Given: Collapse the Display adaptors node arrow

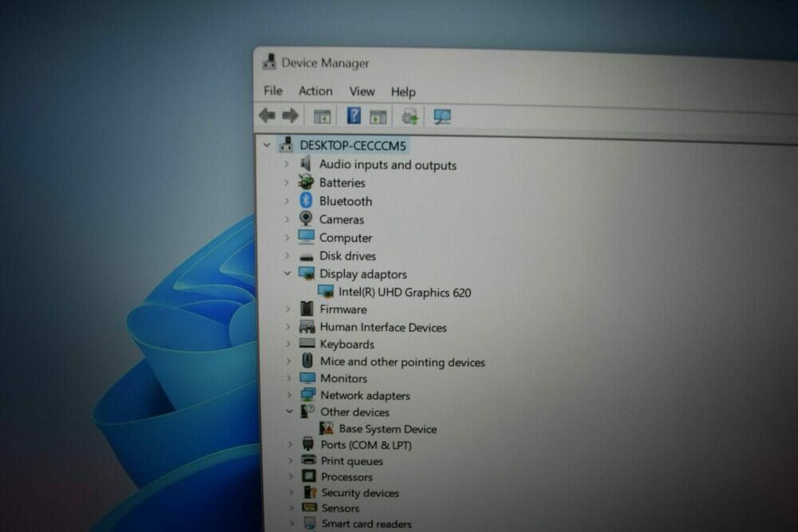Looking at the screenshot, I should click(287, 274).
